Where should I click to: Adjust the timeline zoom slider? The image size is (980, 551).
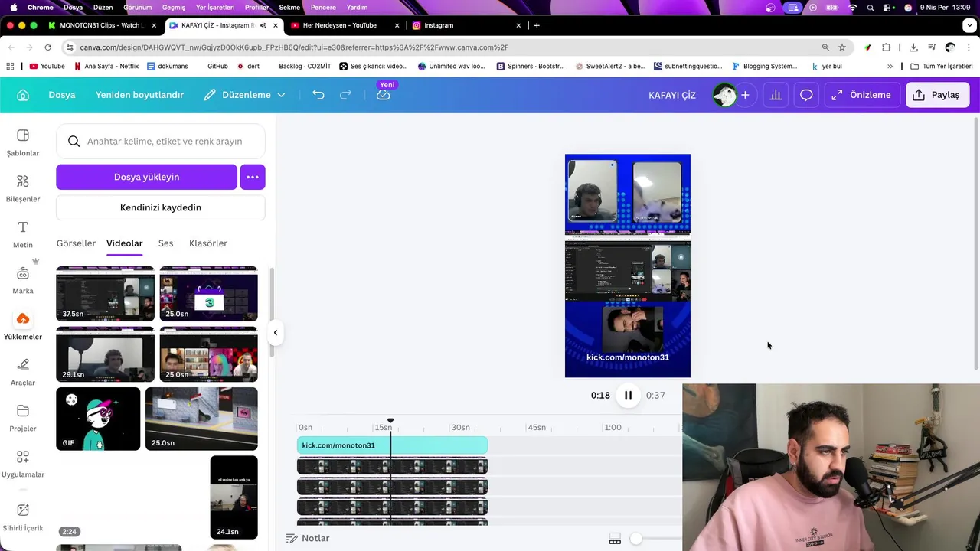click(x=636, y=539)
